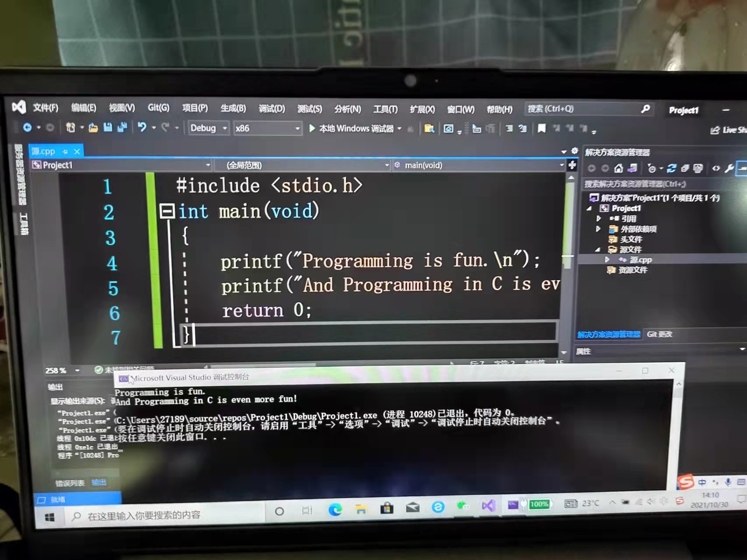The height and width of the screenshot is (560, 747).
Task: Open the Git(G) menu
Action: [x=159, y=108]
